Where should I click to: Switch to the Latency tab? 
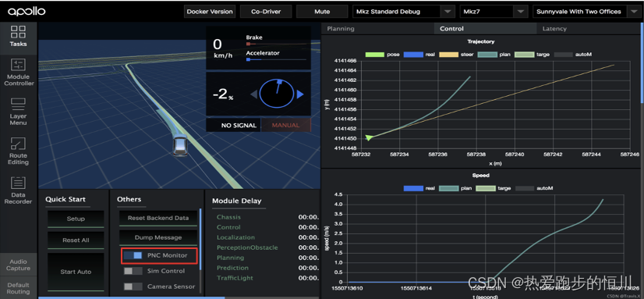coord(554,29)
